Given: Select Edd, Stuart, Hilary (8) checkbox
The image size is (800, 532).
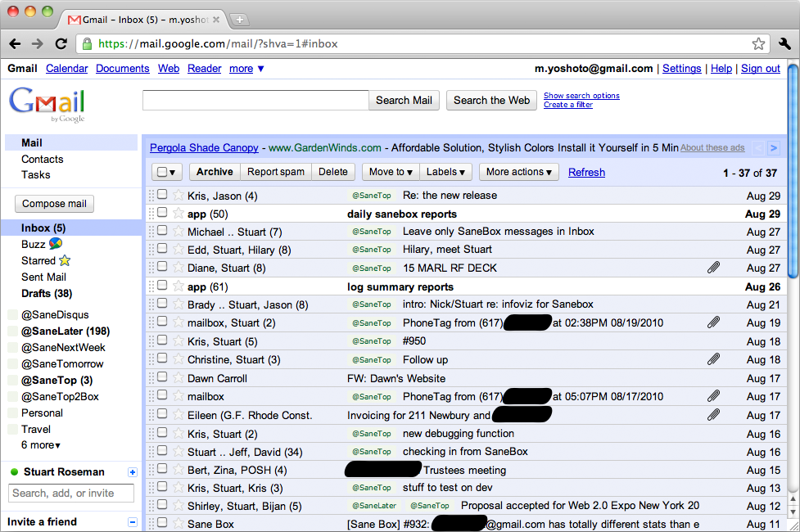Looking at the screenshot, I should coord(162,248).
